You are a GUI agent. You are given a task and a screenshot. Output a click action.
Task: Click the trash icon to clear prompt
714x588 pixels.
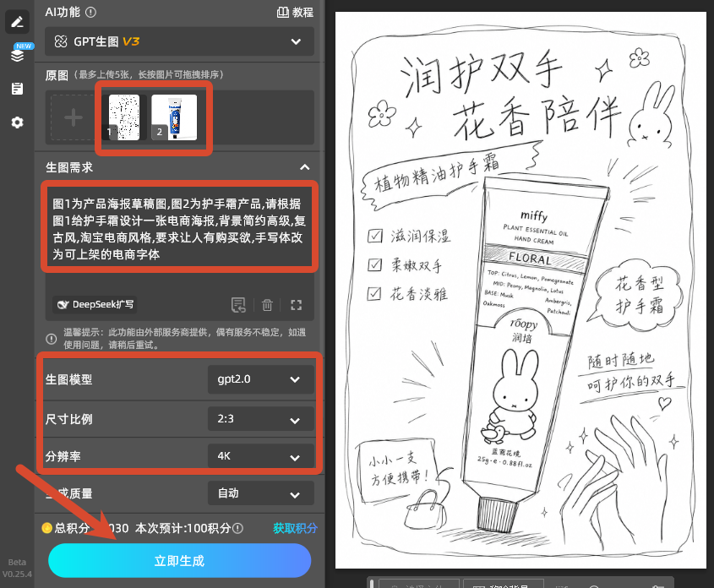[267, 305]
